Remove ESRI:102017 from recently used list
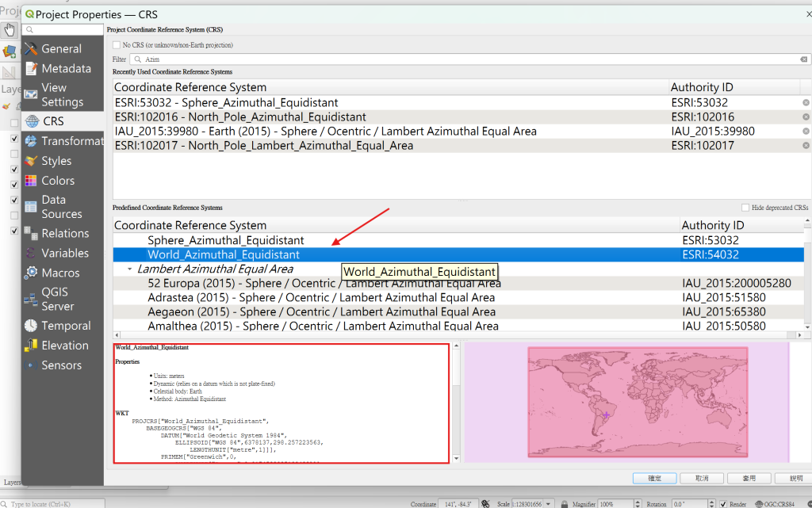 click(806, 146)
